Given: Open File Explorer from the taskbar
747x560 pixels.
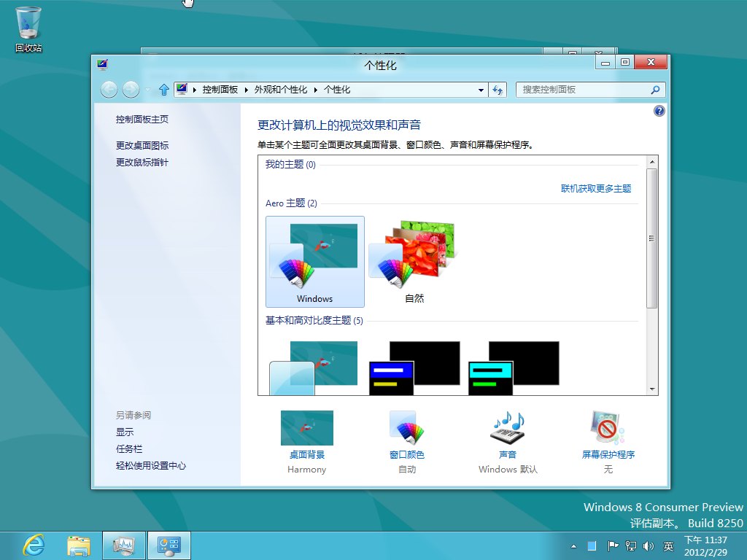Looking at the screenshot, I should tap(78, 545).
